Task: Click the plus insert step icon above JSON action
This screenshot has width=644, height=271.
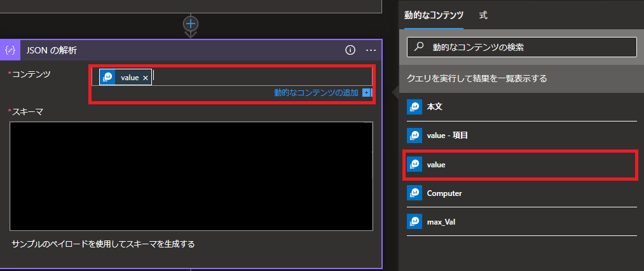Action: (191, 24)
